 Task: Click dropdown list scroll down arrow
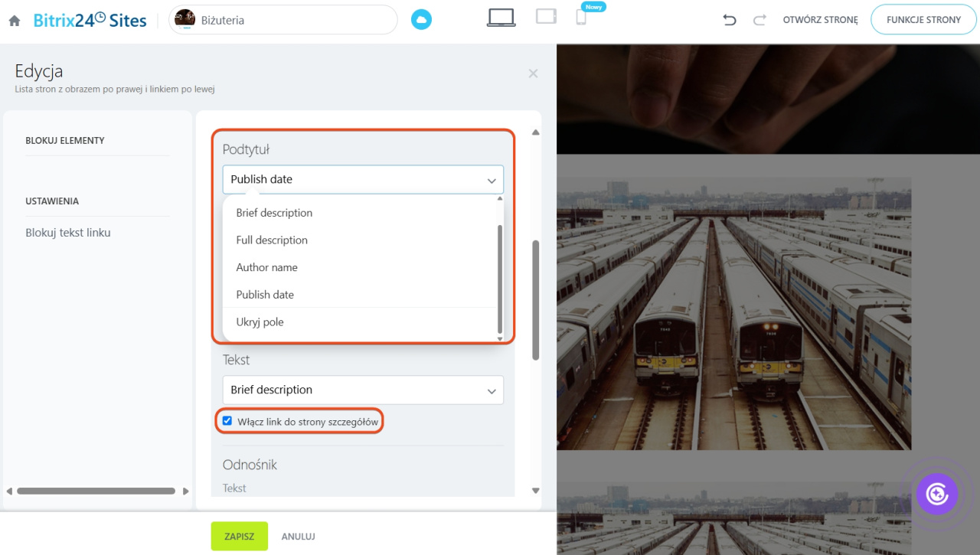click(x=500, y=338)
